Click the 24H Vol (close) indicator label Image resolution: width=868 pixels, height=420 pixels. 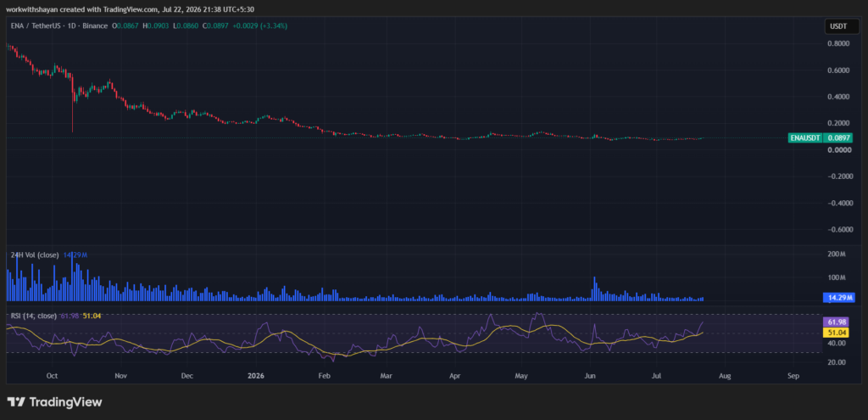coord(35,255)
